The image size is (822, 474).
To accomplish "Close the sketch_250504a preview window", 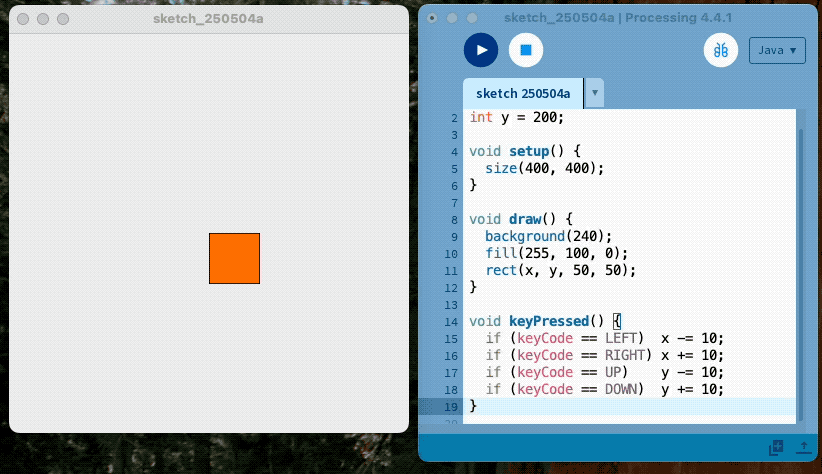I will click(24, 19).
